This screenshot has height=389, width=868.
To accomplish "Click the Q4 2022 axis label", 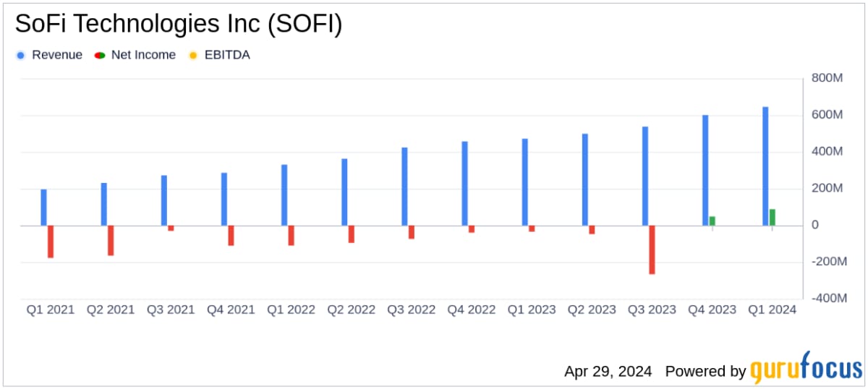I will (471, 309).
